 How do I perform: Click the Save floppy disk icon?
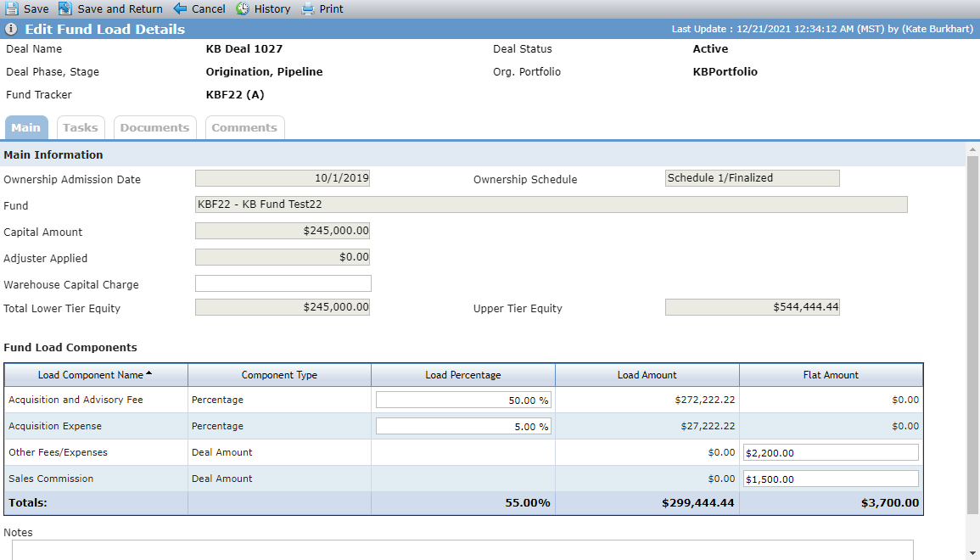pyautogui.click(x=11, y=8)
